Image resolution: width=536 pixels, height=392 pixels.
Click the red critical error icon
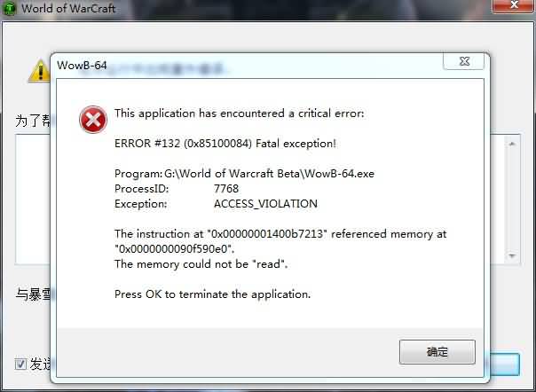click(93, 119)
